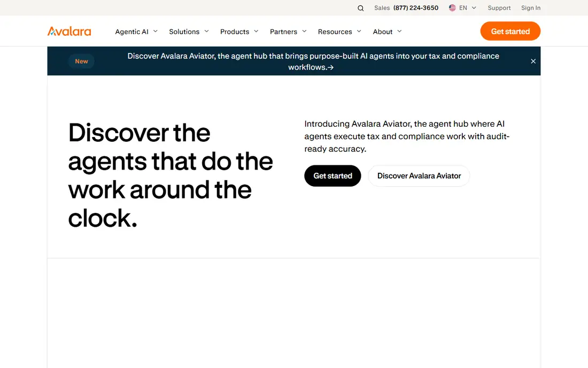The image size is (588, 368).
Task: Click the Avalara logo
Action: click(x=69, y=31)
